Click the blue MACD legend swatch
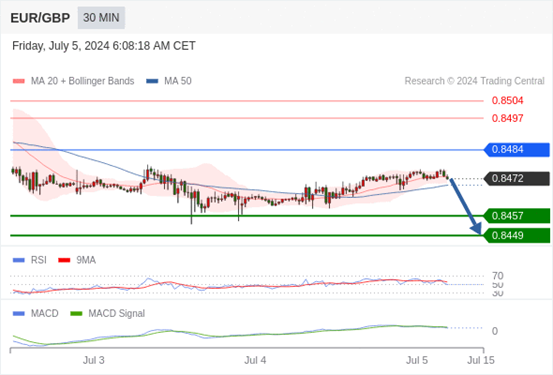The image size is (553, 375). (18, 313)
